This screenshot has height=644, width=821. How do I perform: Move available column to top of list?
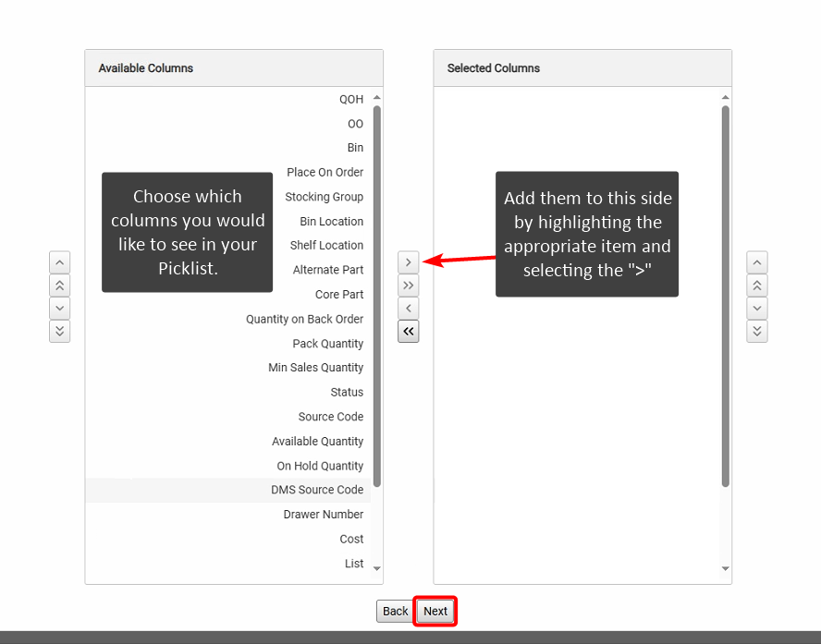click(x=59, y=286)
